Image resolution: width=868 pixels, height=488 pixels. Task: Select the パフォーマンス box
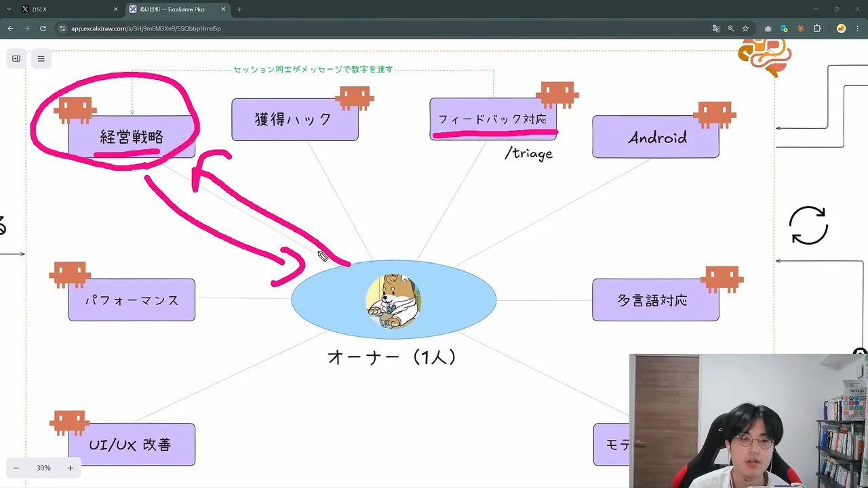click(132, 300)
